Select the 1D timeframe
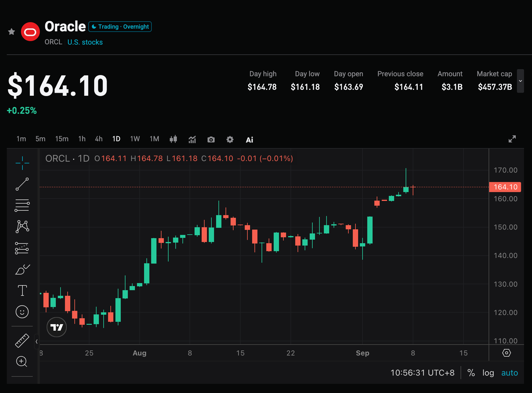Screen dimensions: 532x393 click(116, 139)
